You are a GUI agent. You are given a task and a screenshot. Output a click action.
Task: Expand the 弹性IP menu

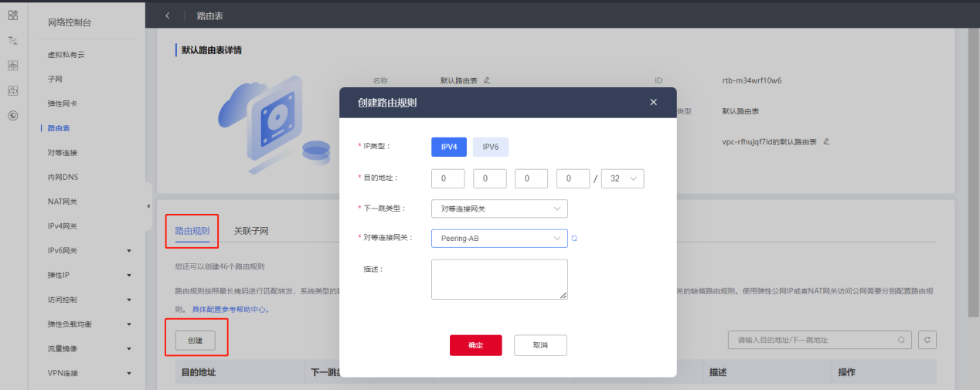pyautogui.click(x=129, y=275)
